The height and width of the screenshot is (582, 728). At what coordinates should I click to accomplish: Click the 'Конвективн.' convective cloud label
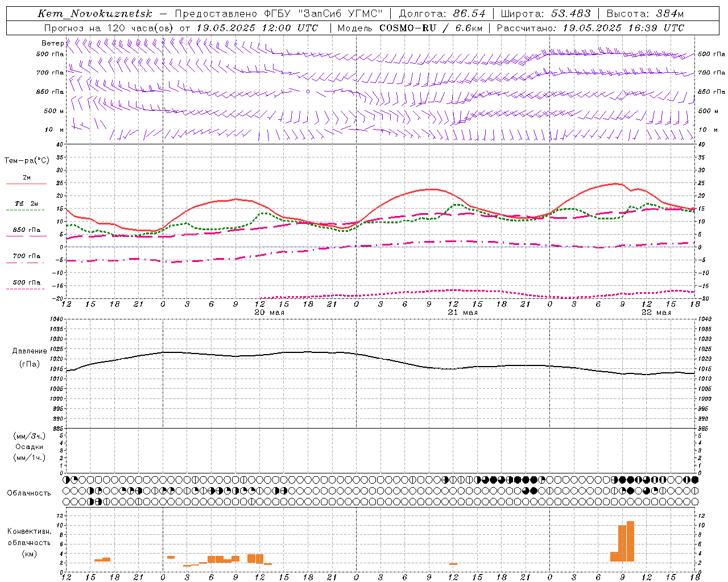[x=29, y=531]
